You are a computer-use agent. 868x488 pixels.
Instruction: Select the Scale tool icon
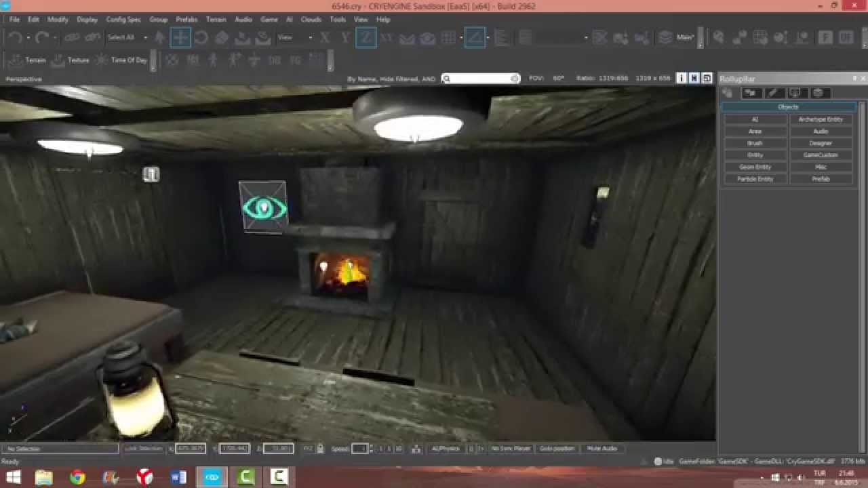(222, 38)
